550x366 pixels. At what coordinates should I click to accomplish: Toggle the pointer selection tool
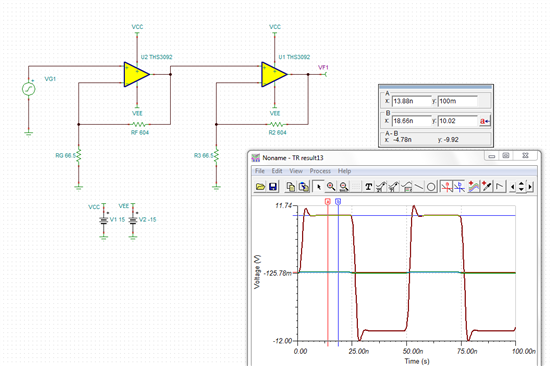pyautogui.click(x=318, y=187)
